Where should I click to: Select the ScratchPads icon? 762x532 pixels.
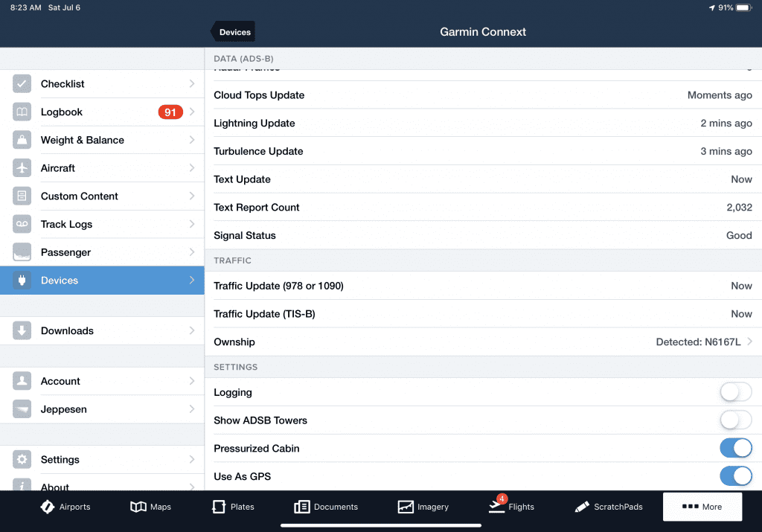(x=609, y=507)
